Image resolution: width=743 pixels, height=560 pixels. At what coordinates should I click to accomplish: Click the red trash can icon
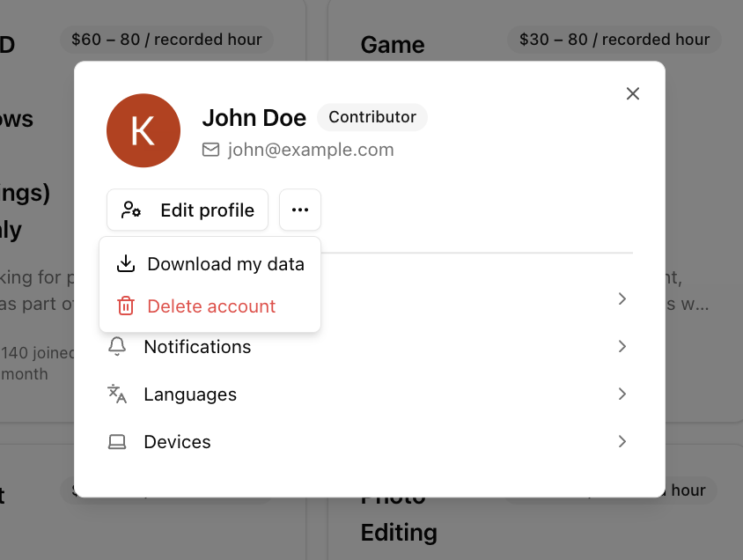(126, 306)
